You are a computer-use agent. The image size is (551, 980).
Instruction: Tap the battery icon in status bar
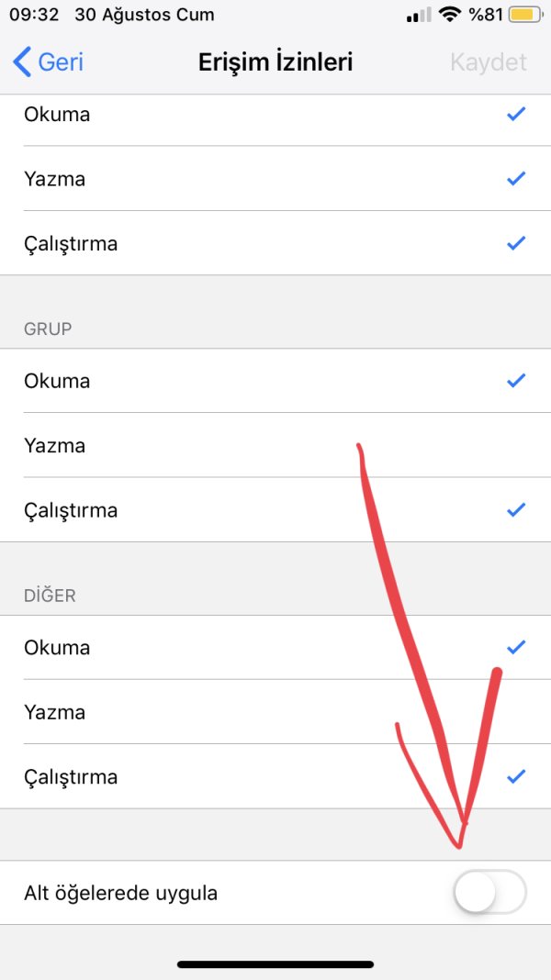pos(524,16)
